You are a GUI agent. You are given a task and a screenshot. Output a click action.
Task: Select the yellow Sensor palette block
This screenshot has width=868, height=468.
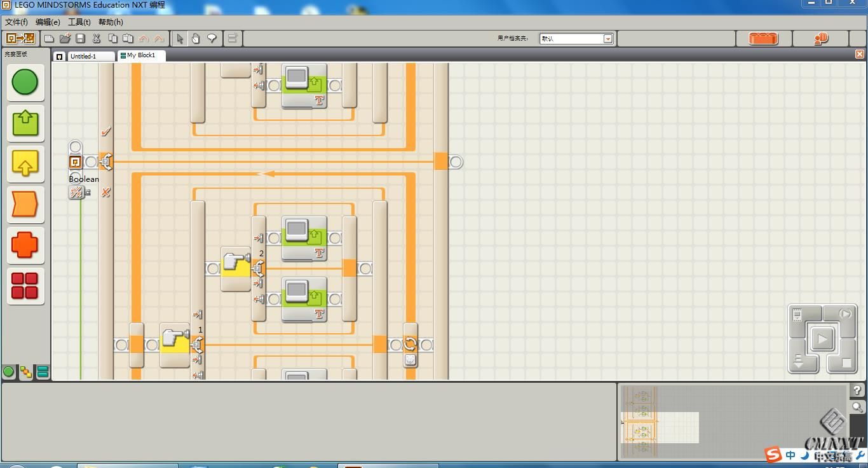point(25,164)
